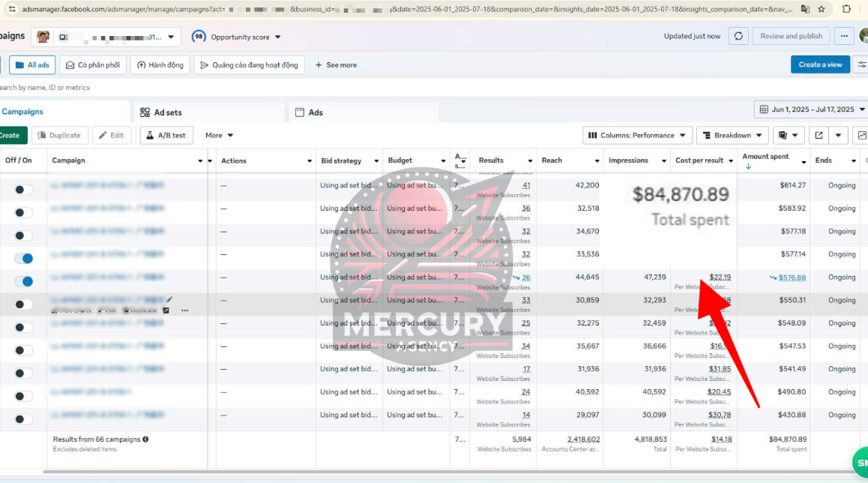Open the charts panel icon at far right
Image resolution: width=868 pixels, height=483 pixels.
point(861,135)
